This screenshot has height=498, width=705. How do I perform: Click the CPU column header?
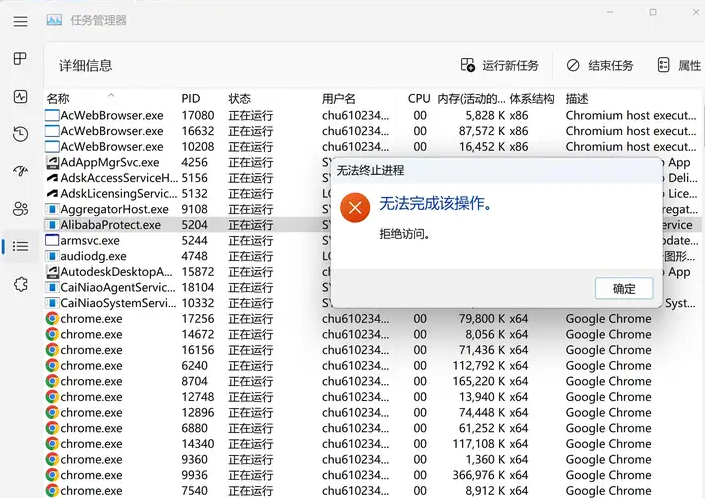pyautogui.click(x=419, y=99)
